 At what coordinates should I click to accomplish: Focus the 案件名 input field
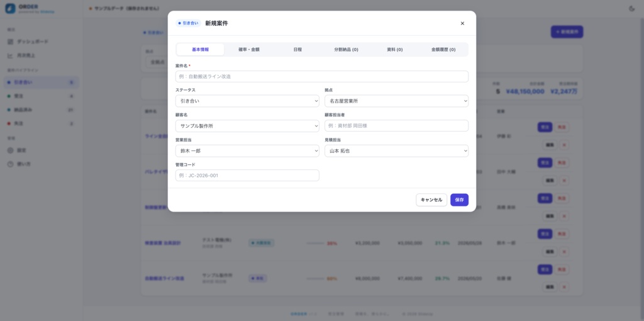click(x=322, y=76)
